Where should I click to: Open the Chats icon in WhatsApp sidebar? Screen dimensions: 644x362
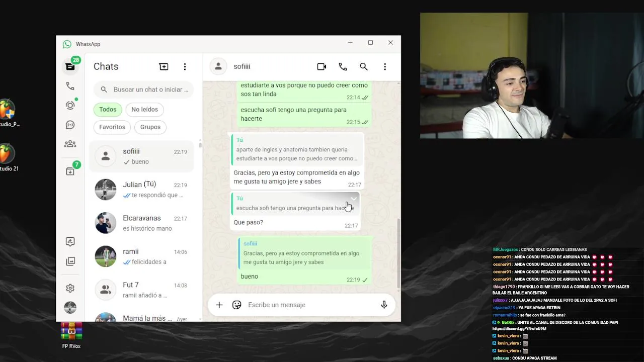70,66
